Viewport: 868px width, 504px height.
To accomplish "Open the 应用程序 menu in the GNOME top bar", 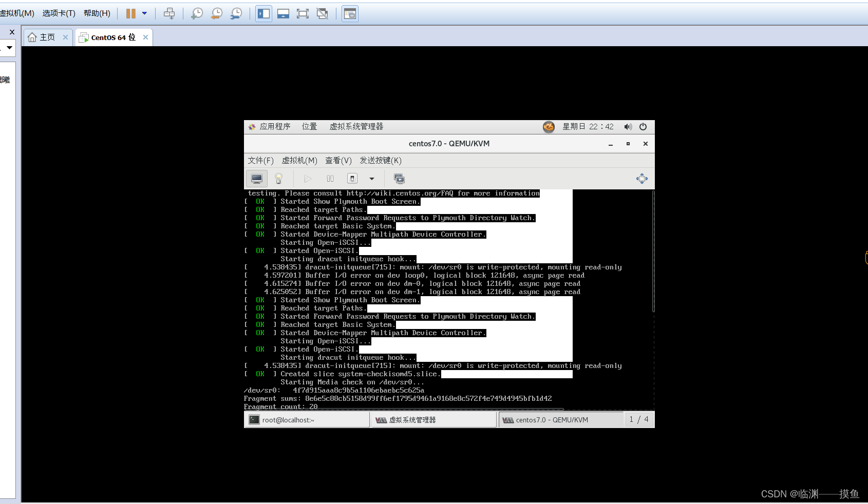I will tap(270, 126).
